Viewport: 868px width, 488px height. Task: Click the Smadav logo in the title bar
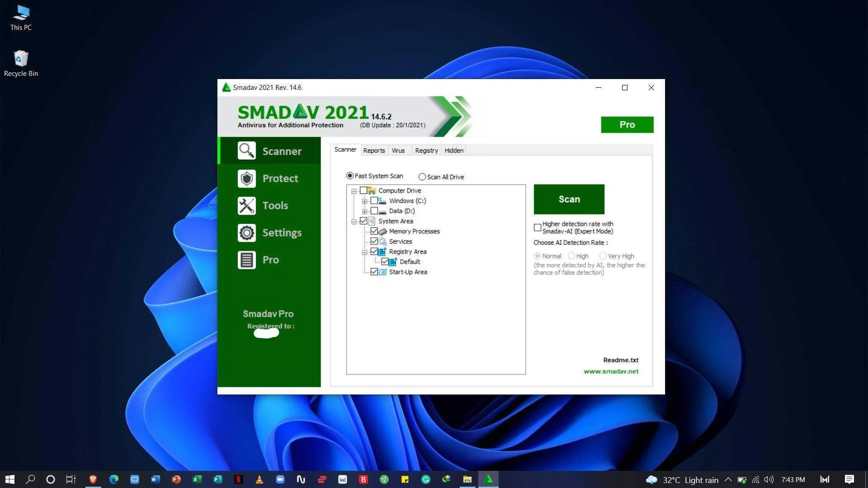click(x=226, y=88)
